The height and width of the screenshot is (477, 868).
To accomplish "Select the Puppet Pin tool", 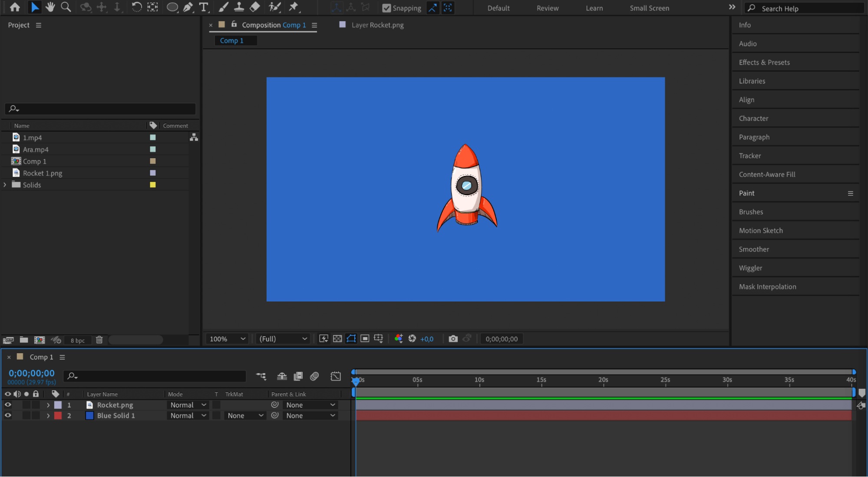I will tap(294, 7).
